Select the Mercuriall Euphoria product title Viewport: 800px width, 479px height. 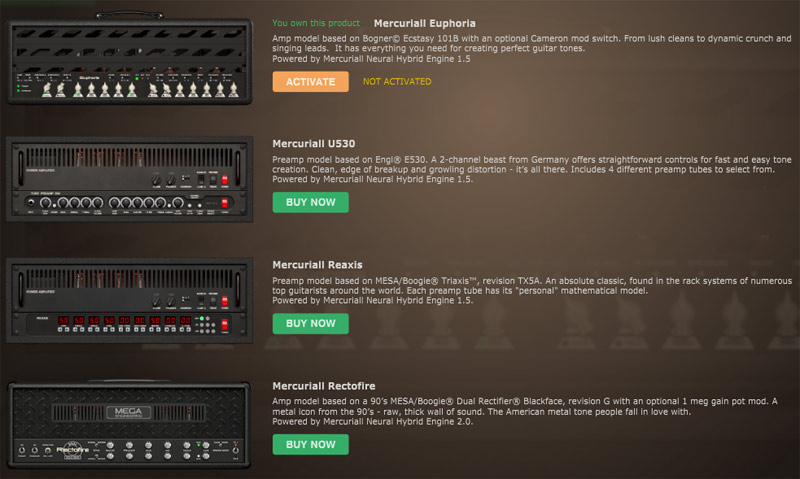click(x=424, y=23)
